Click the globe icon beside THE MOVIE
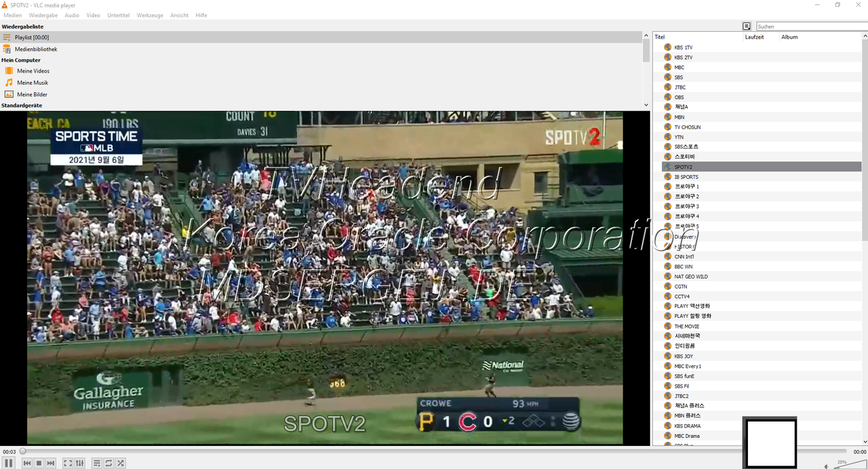 pyautogui.click(x=667, y=326)
